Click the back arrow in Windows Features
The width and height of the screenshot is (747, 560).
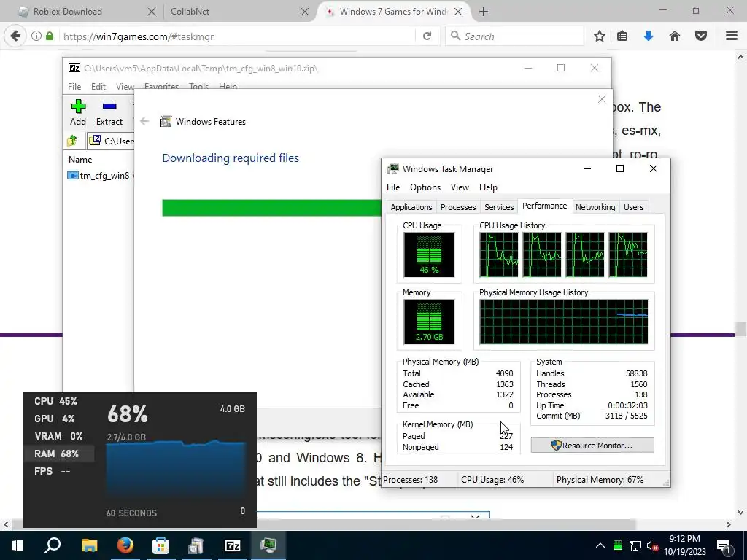(145, 122)
